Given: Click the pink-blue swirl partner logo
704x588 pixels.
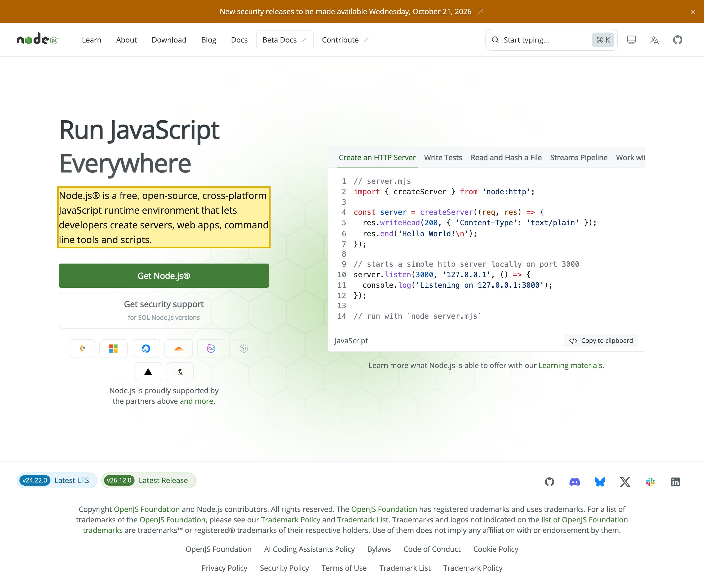Looking at the screenshot, I should (x=211, y=348).
